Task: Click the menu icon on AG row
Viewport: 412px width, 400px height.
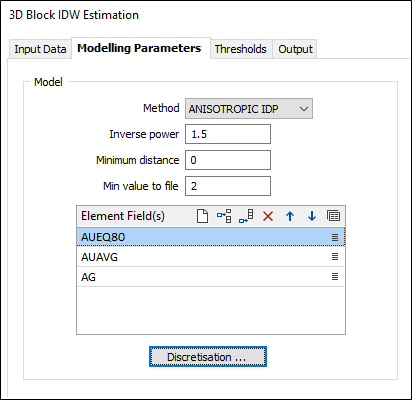Action: 335,277
